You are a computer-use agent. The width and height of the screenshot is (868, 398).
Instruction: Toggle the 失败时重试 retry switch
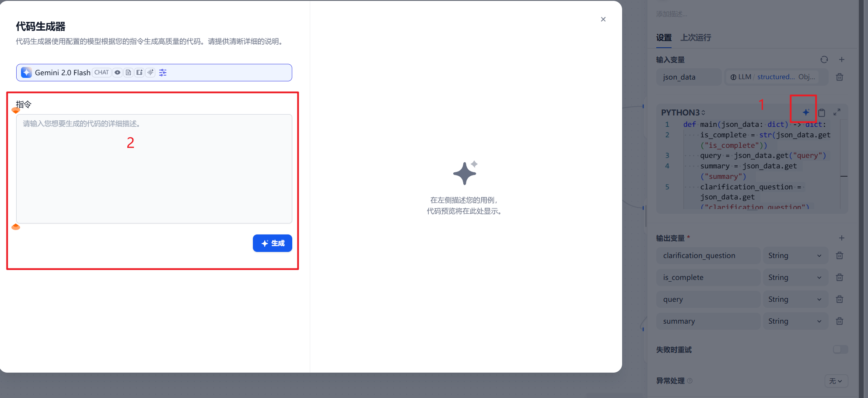pyautogui.click(x=840, y=349)
